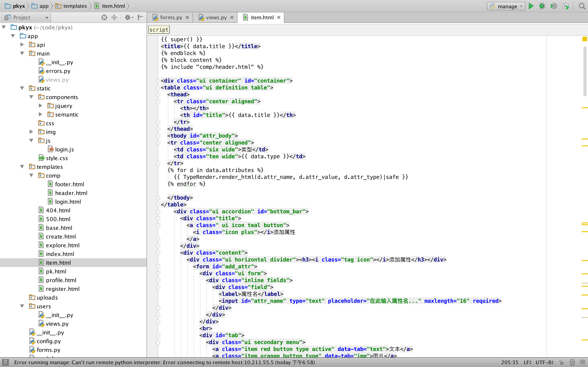Start debugging with the bug icon
Viewport: 588px width, 367px height.
[x=542, y=6]
